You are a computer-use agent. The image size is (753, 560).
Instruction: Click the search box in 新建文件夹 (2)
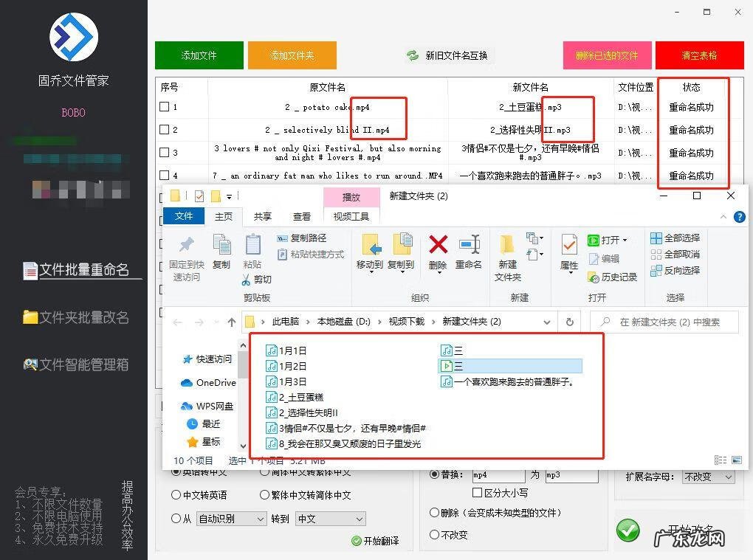point(667,322)
